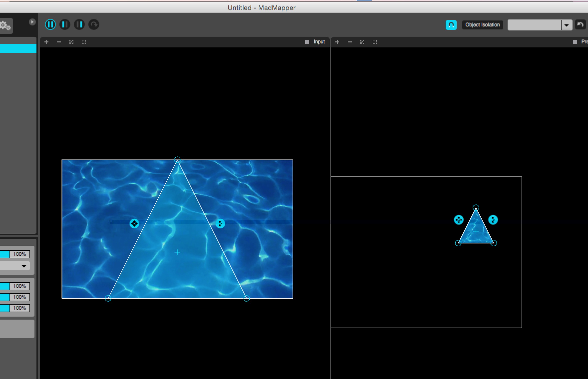Expand the panel arrow at top left
The height and width of the screenshot is (379, 588).
point(32,22)
